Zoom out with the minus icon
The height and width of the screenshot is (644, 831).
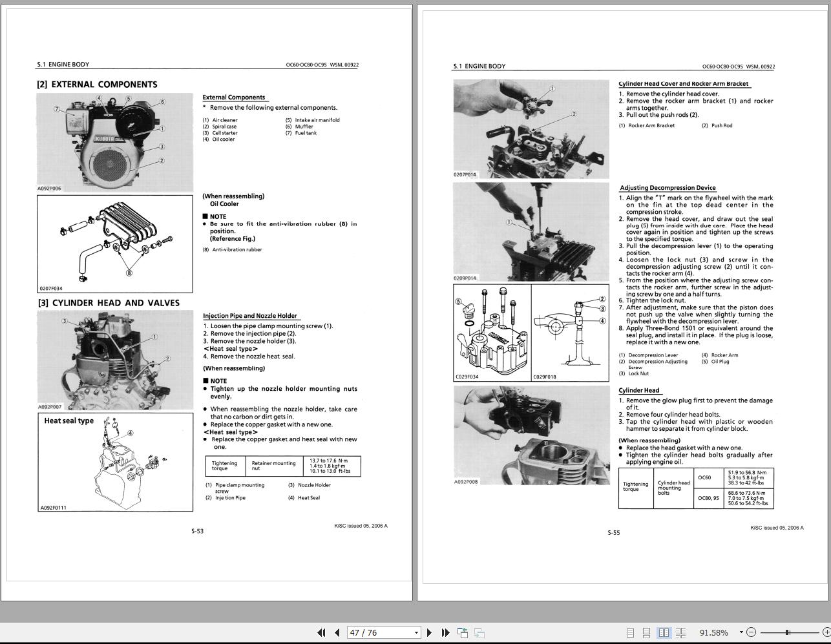[x=752, y=632]
